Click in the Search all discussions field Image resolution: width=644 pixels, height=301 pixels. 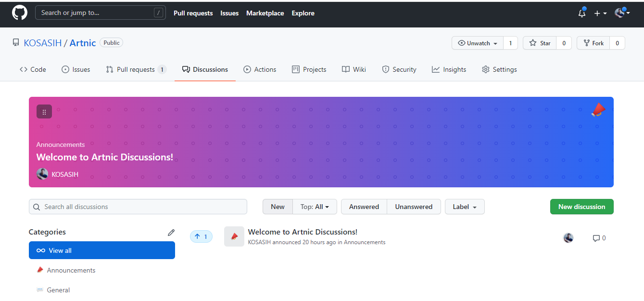pos(138,207)
